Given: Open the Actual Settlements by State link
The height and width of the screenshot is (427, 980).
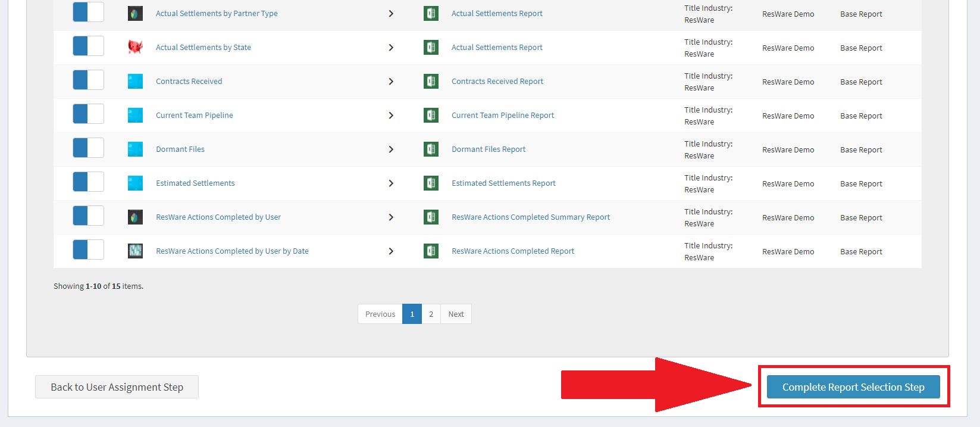Looking at the screenshot, I should click(203, 47).
